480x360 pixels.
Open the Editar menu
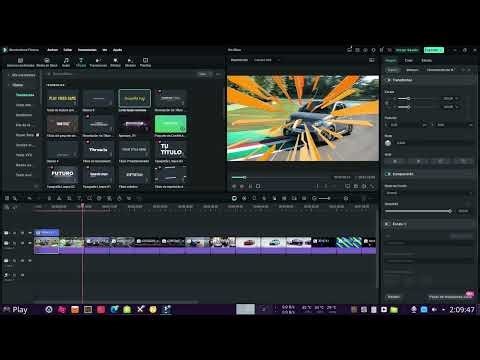coord(68,50)
